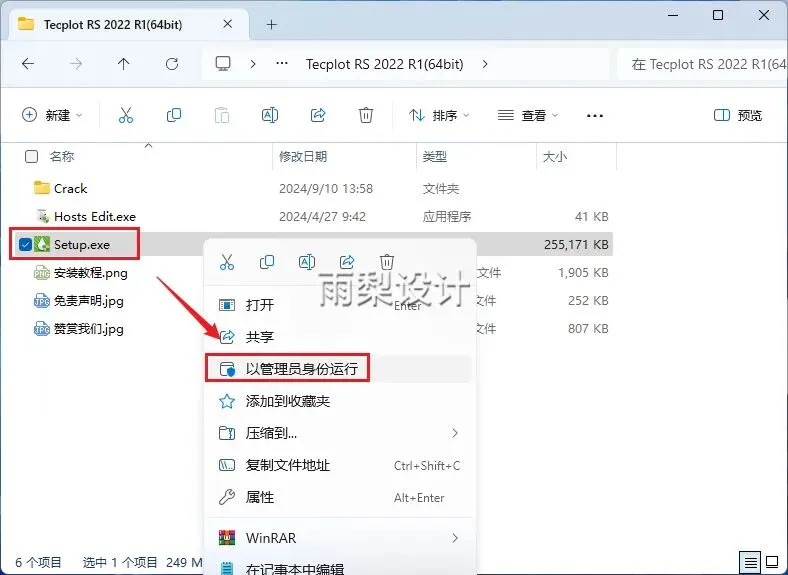This screenshot has height=575, width=788.
Task: Go back with the left arrow
Action: [x=28, y=64]
